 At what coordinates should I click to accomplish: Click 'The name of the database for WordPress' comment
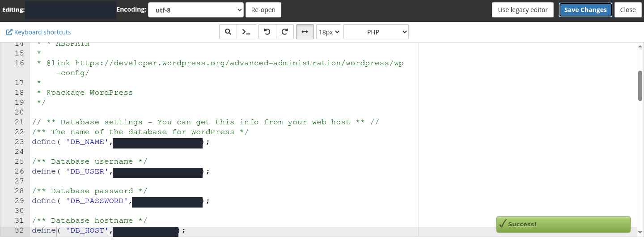(140, 132)
